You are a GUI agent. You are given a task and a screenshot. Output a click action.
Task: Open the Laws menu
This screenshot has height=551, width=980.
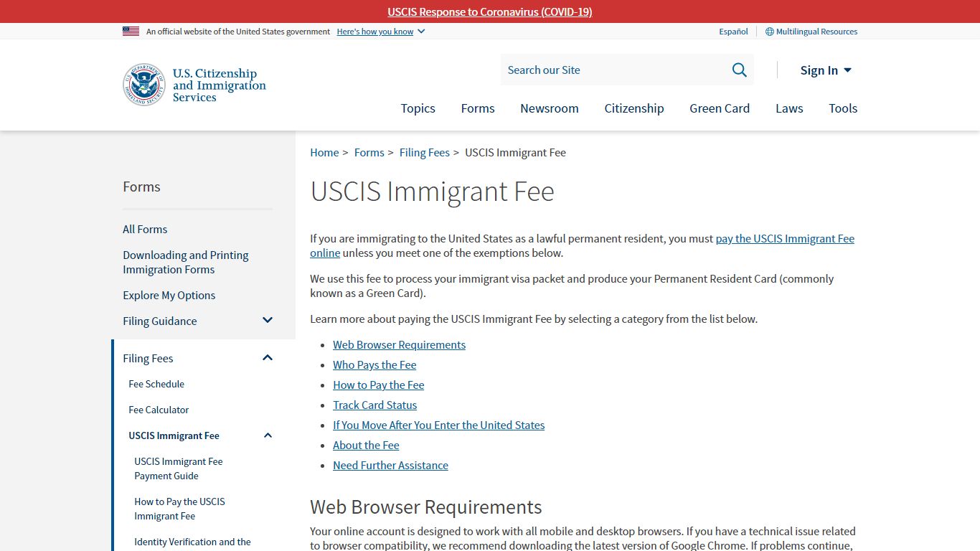(789, 108)
